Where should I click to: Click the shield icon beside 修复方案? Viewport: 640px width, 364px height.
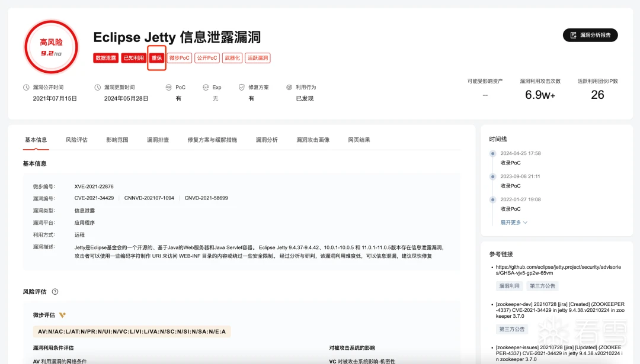click(x=242, y=87)
